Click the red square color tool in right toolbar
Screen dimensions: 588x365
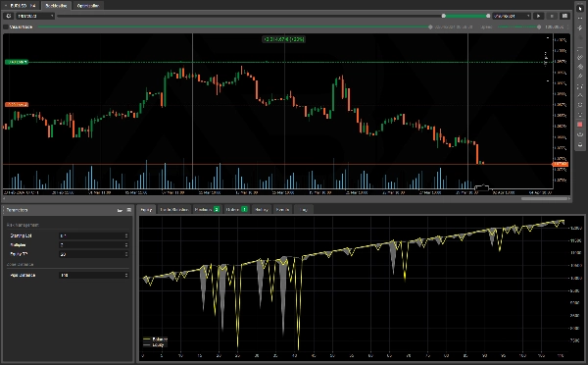click(580, 125)
